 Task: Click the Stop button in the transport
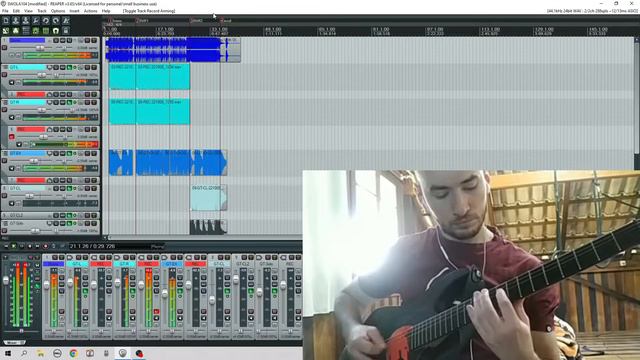29,246
